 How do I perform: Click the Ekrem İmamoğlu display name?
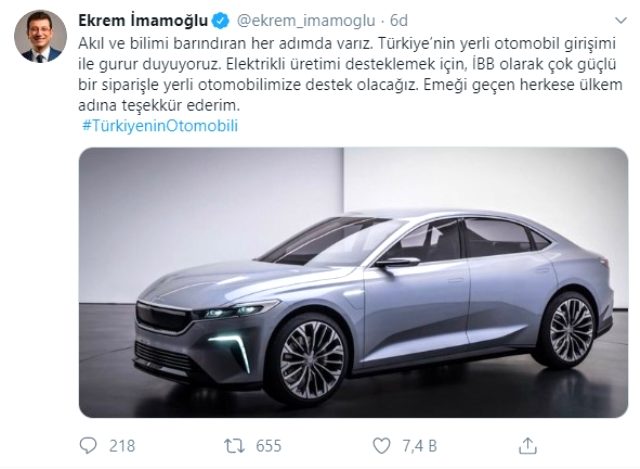143,20
